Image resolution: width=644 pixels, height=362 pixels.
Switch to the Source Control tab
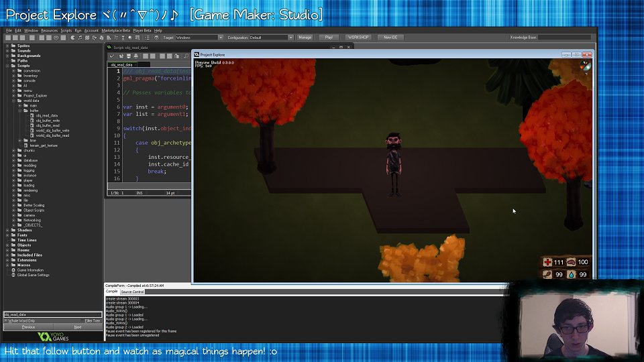coord(132,292)
